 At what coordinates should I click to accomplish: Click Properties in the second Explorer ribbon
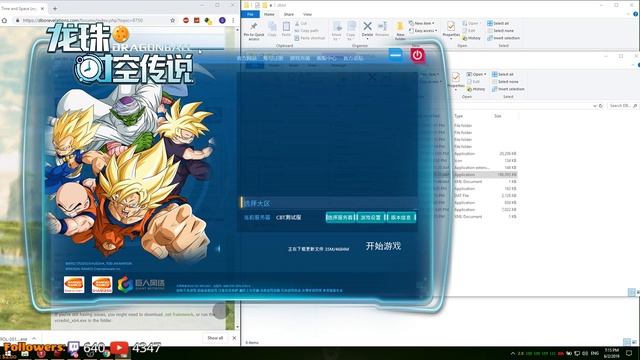pos(456,80)
